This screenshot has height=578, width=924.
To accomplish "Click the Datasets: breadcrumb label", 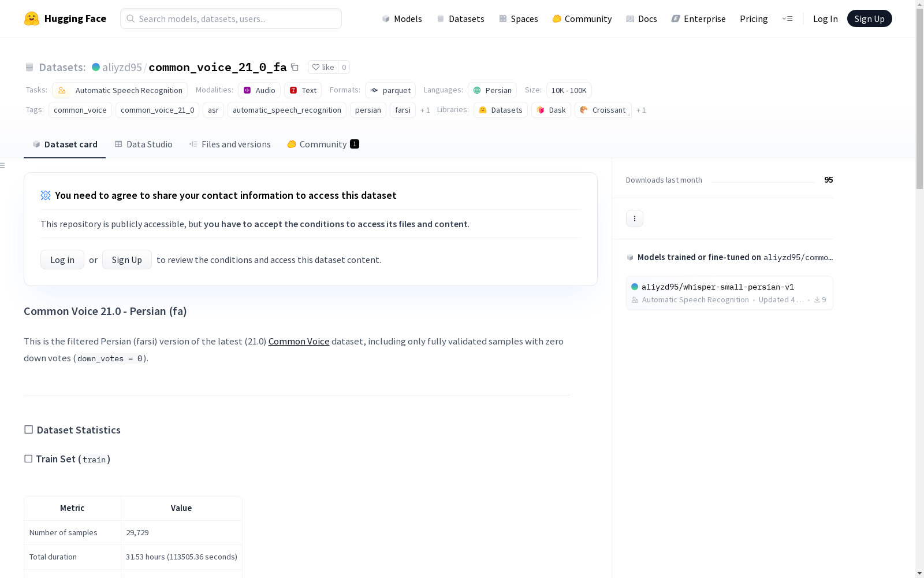I will (x=62, y=67).
